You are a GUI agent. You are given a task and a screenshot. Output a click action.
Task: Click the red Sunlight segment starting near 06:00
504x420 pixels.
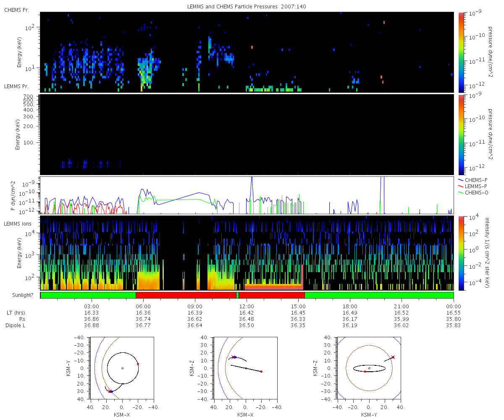click(186, 295)
